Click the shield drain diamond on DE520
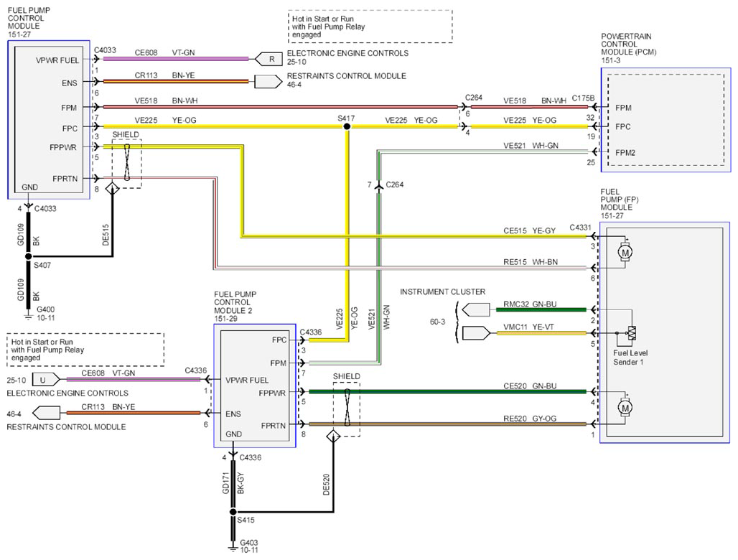Image resolution: width=738 pixels, height=560 pixels. [x=333, y=437]
